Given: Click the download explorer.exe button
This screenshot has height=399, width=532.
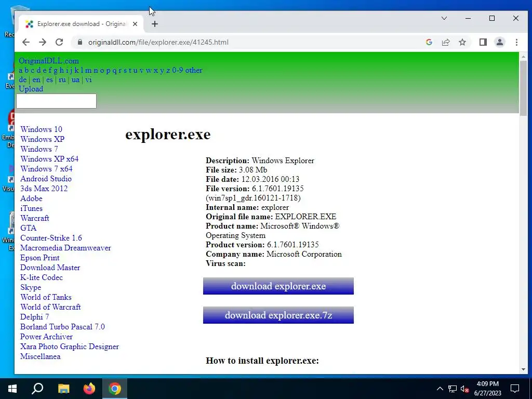Looking at the screenshot, I should click(278, 286).
